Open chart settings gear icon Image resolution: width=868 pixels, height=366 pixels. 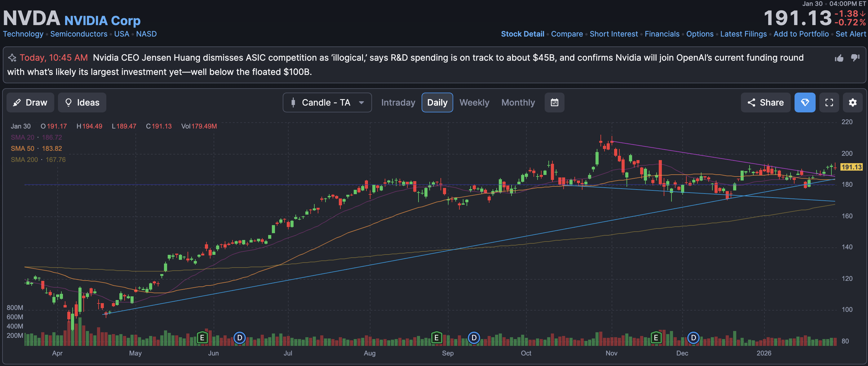[852, 102]
